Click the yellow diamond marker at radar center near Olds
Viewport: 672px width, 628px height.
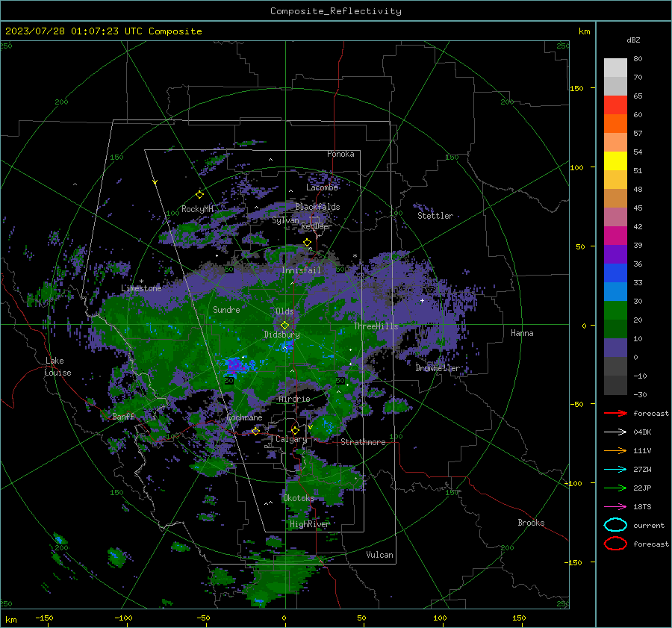[285, 326]
